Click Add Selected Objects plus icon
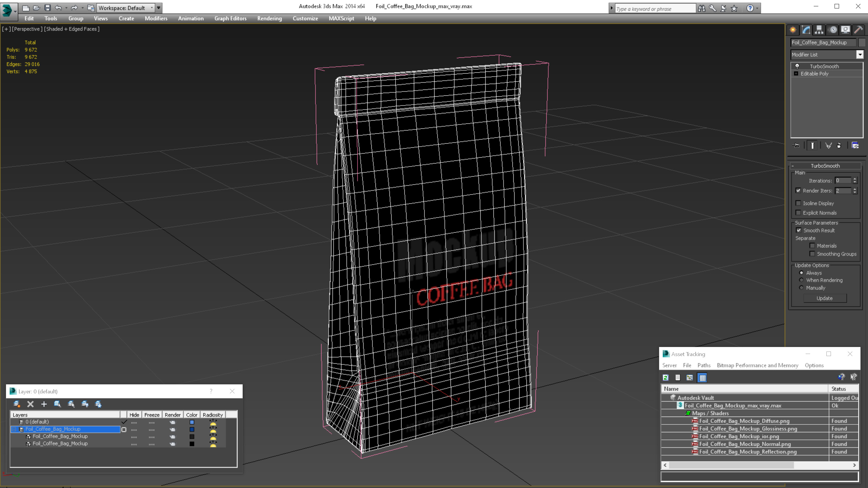The height and width of the screenshot is (488, 868). (44, 404)
